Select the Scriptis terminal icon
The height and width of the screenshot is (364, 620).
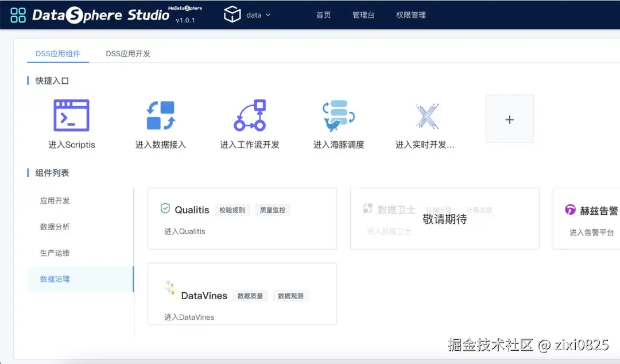[x=70, y=114]
